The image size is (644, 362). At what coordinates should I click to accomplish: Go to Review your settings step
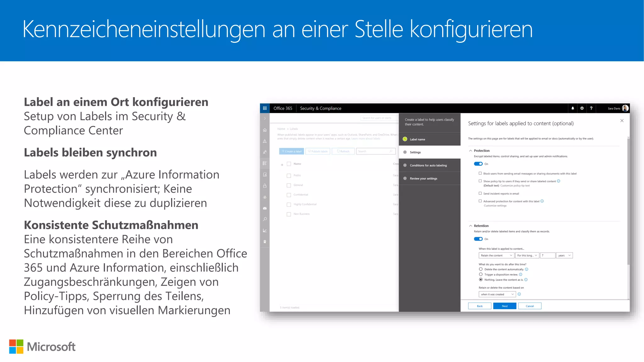pyautogui.click(x=430, y=178)
